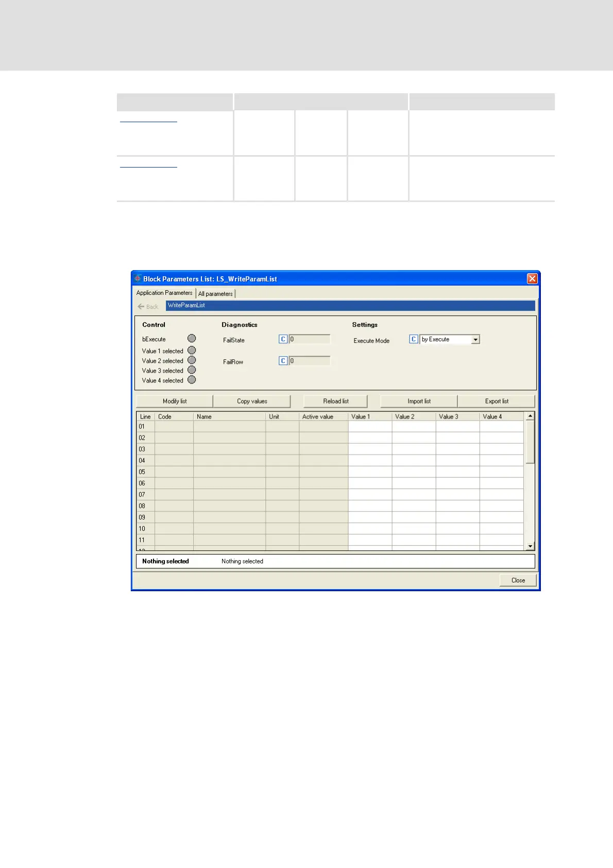Click the Value 4 cell in line 07
Viewport: 613px width, 868px height.
pyautogui.click(x=501, y=495)
